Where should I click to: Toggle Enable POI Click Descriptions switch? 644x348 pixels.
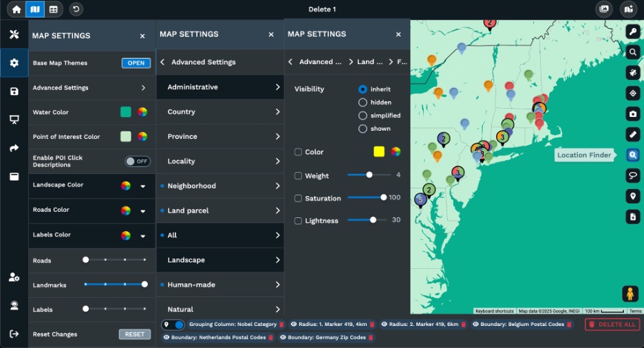pos(138,161)
